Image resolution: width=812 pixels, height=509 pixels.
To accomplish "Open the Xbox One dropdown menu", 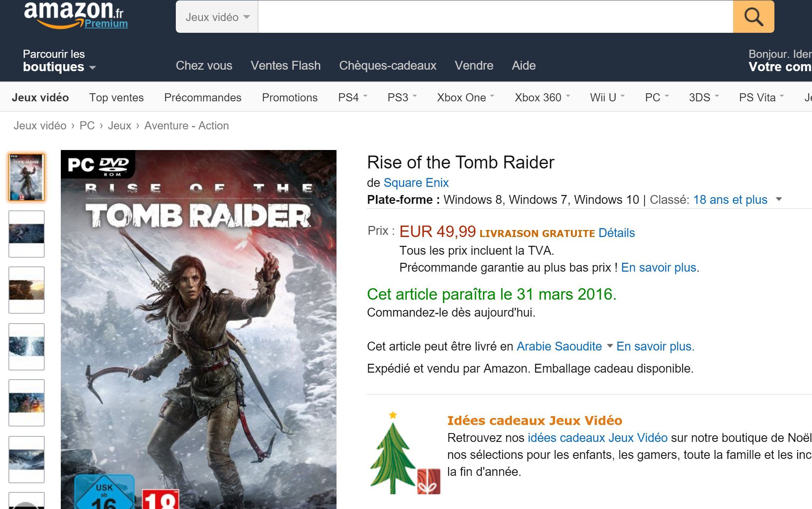I will tap(466, 97).
